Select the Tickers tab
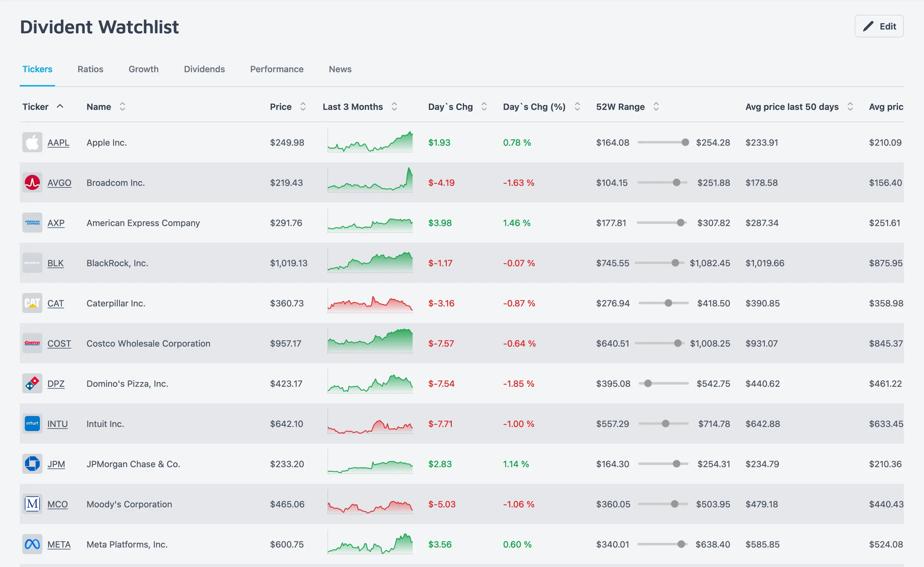The width and height of the screenshot is (924, 567). point(37,69)
